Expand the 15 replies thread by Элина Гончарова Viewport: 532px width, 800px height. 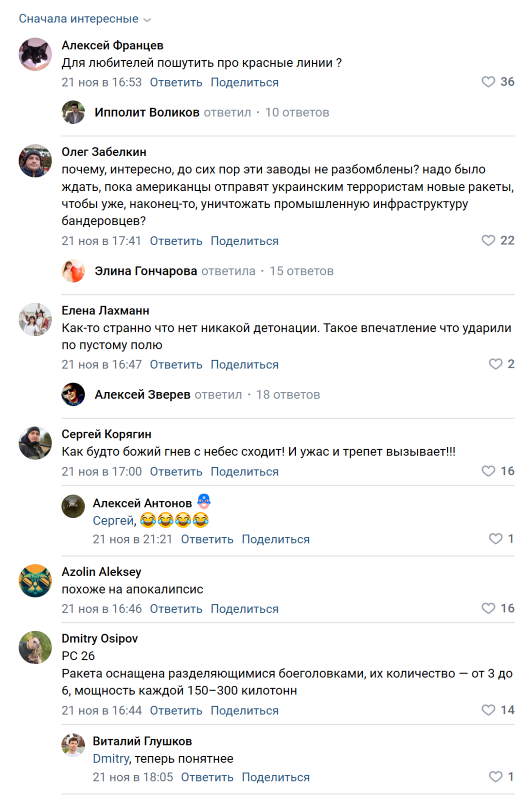point(301,271)
